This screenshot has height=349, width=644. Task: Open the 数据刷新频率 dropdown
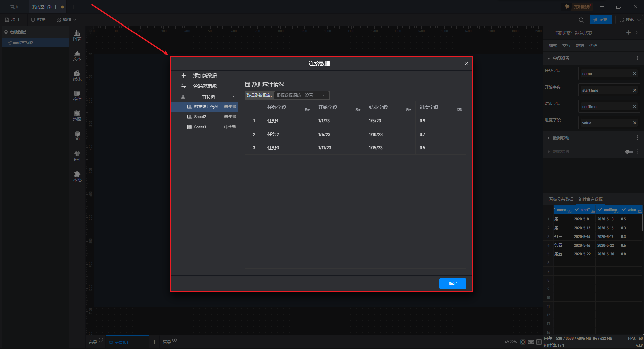pyautogui.click(x=301, y=95)
